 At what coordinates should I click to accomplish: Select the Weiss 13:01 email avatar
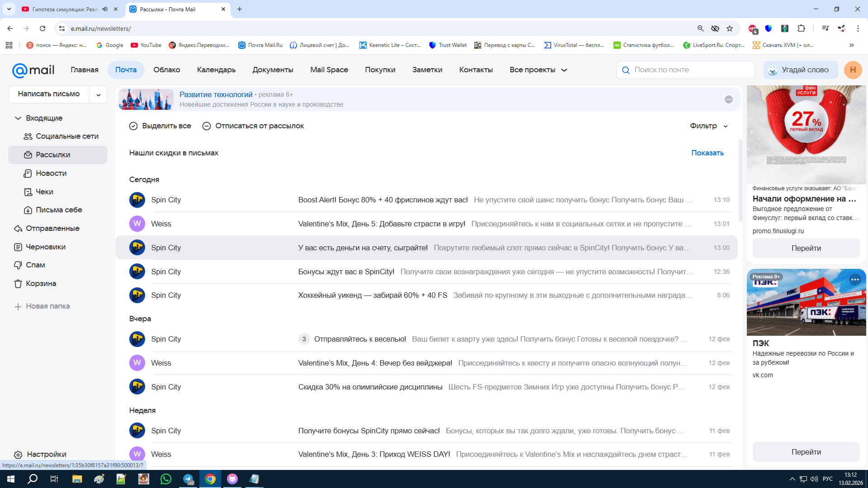[x=137, y=224]
